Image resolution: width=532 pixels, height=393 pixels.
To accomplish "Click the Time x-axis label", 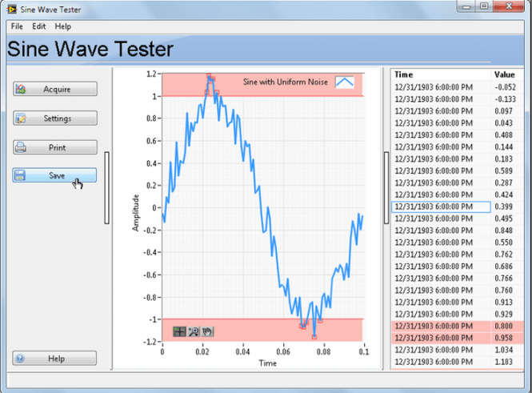I will pyautogui.click(x=268, y=363).
